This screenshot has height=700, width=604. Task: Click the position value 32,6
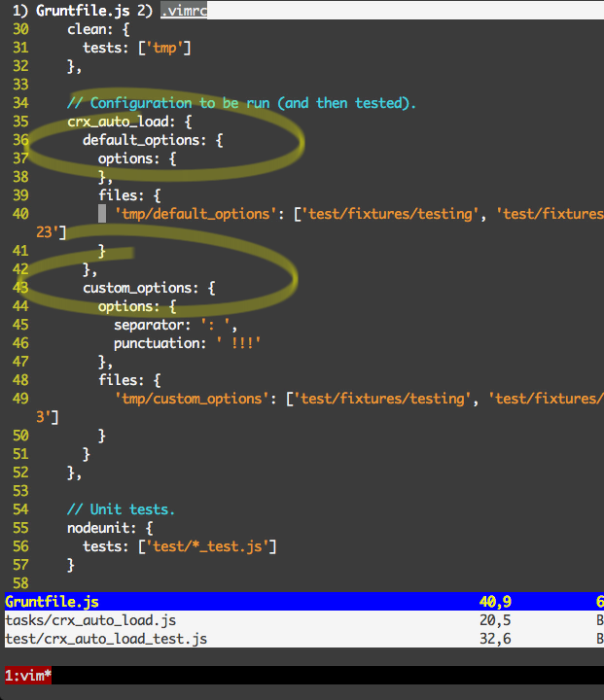coord(495,639)
